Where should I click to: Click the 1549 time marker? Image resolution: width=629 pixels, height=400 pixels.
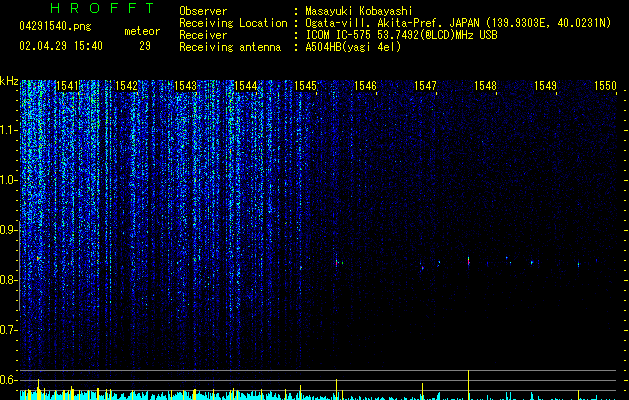click(546, 86)
